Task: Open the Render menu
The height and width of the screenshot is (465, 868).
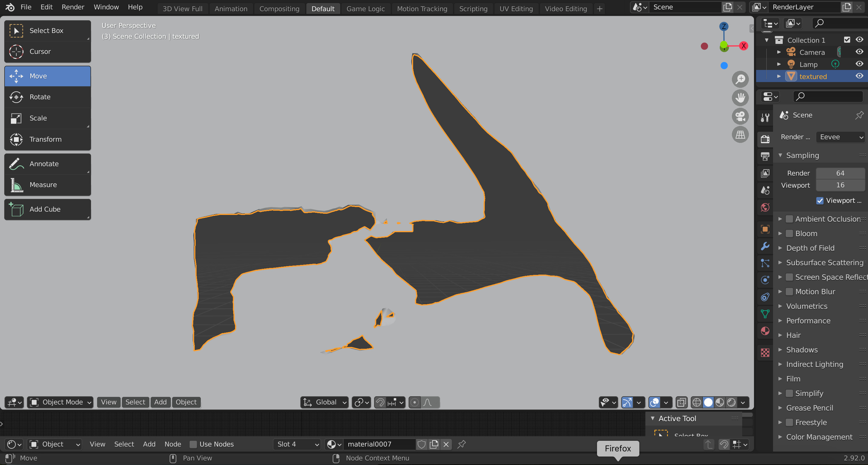Action: 73,7
